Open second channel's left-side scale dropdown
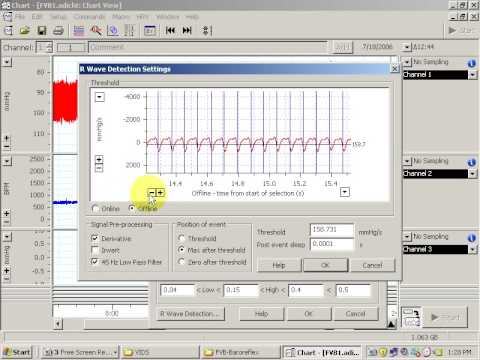The image size is (480, 360). click(x=7, y=161)
